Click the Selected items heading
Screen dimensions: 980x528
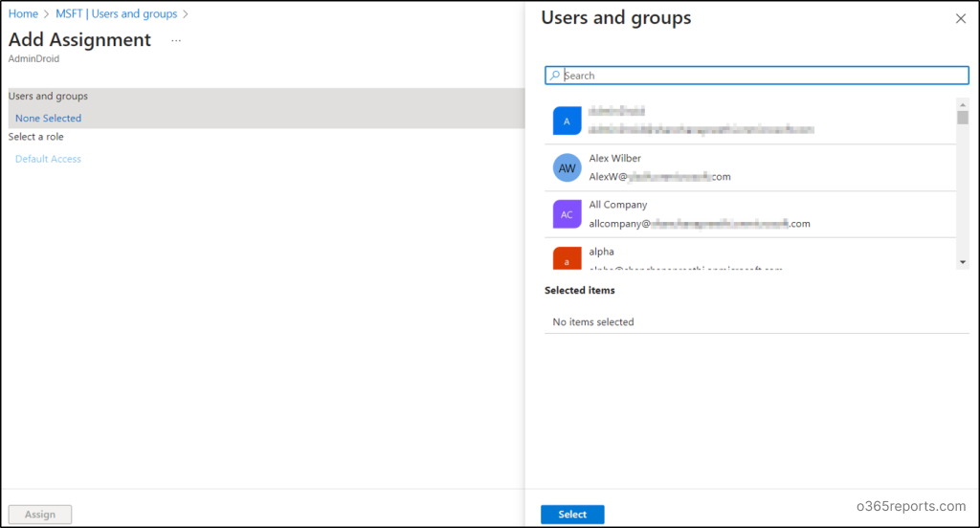[579, 290]
